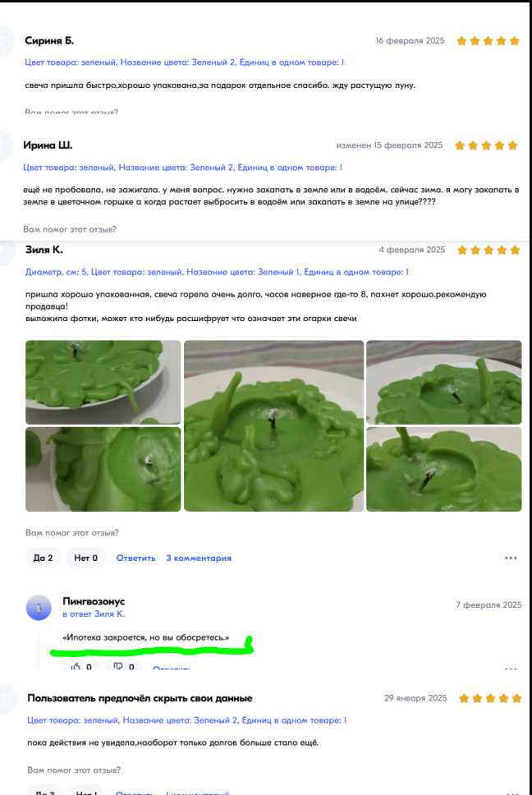Click star rating on Ирина Ш. review
This screenshot has width=532, height=795.
pos(486,146)
